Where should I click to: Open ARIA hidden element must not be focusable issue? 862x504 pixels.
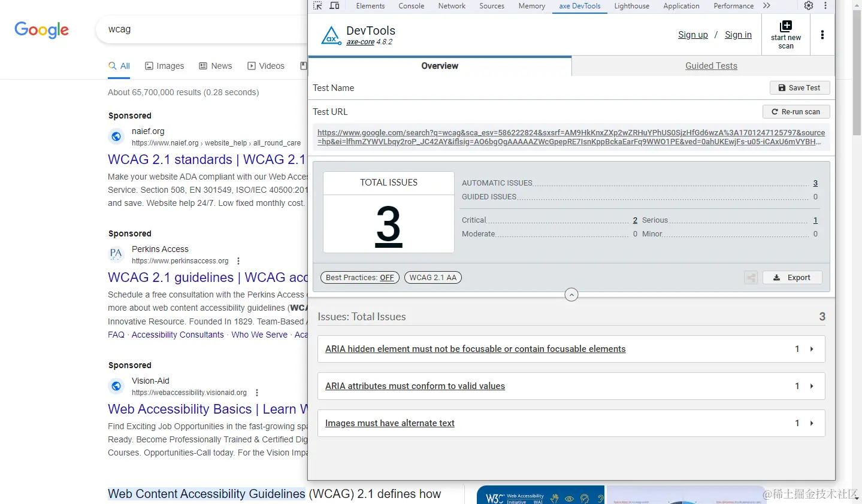475,349
